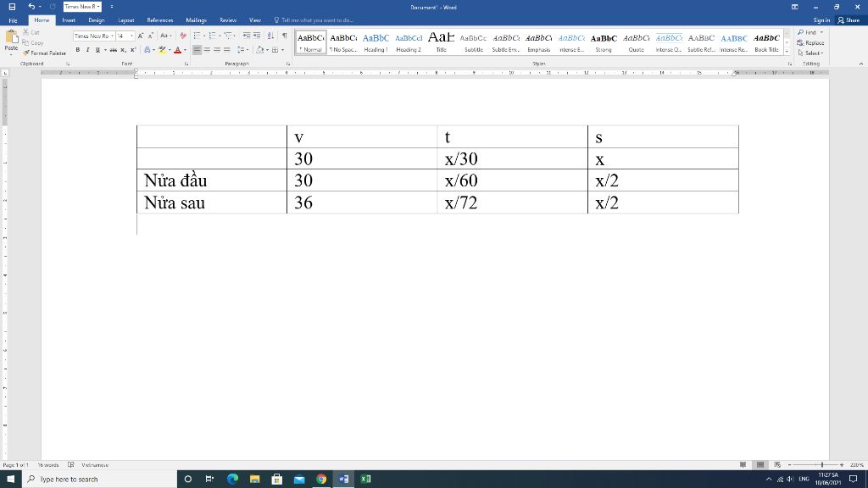Align paragraph text to the right

217,50
